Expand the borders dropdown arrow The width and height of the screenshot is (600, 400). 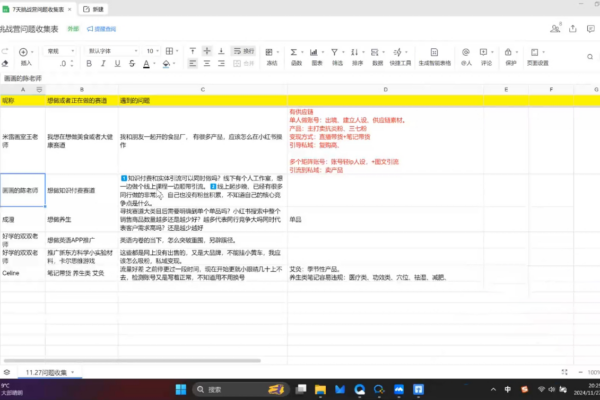tap(177, 51)
